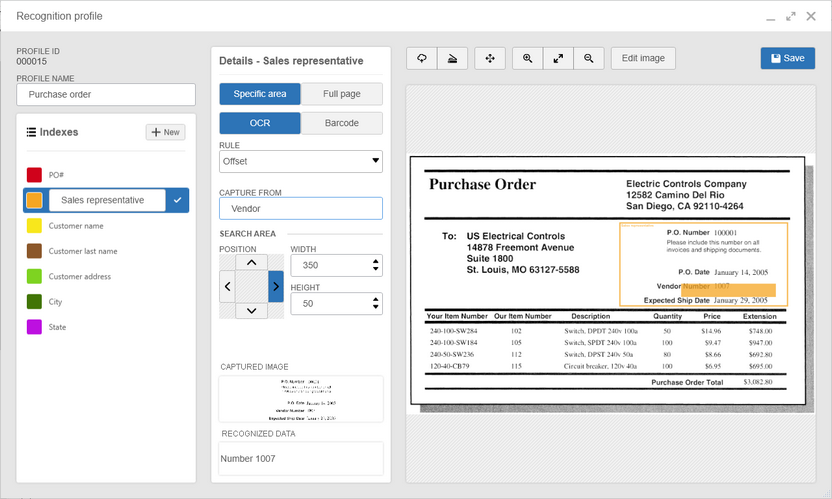This screenshot has height=499, width=832.
Task: Click the Profile name field
Action: click(x=106, y=94)
